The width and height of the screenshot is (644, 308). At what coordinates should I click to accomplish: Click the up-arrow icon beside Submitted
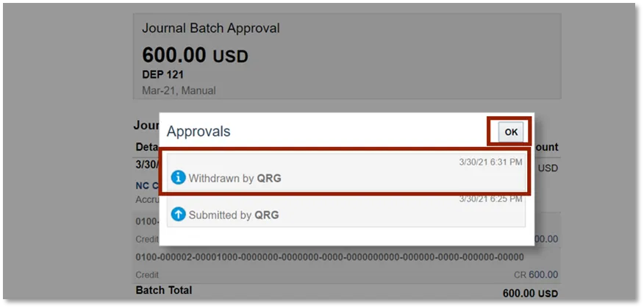(178, 215)
